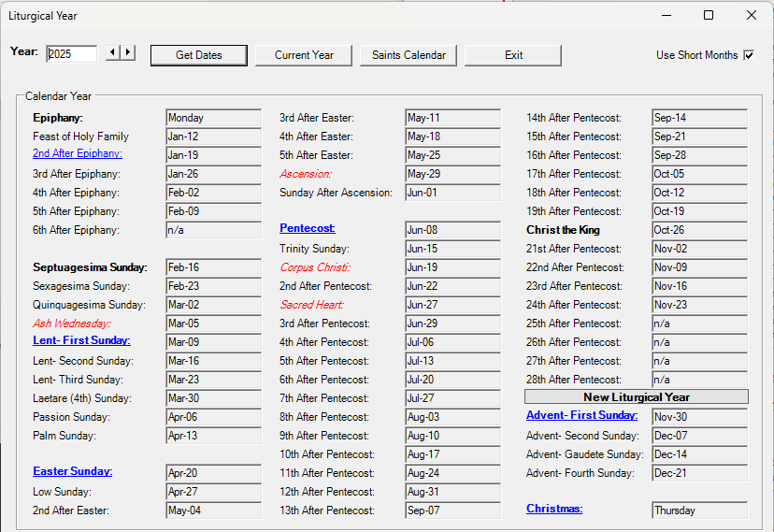Open the Christmas link
The height and width of the screenshot is (532, 774).
pyautogui.click(x=554, y=509)
